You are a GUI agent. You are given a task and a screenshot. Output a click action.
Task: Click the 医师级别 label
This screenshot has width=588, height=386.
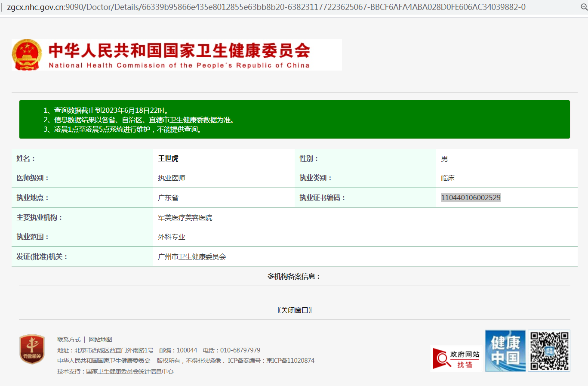point(33,178)
